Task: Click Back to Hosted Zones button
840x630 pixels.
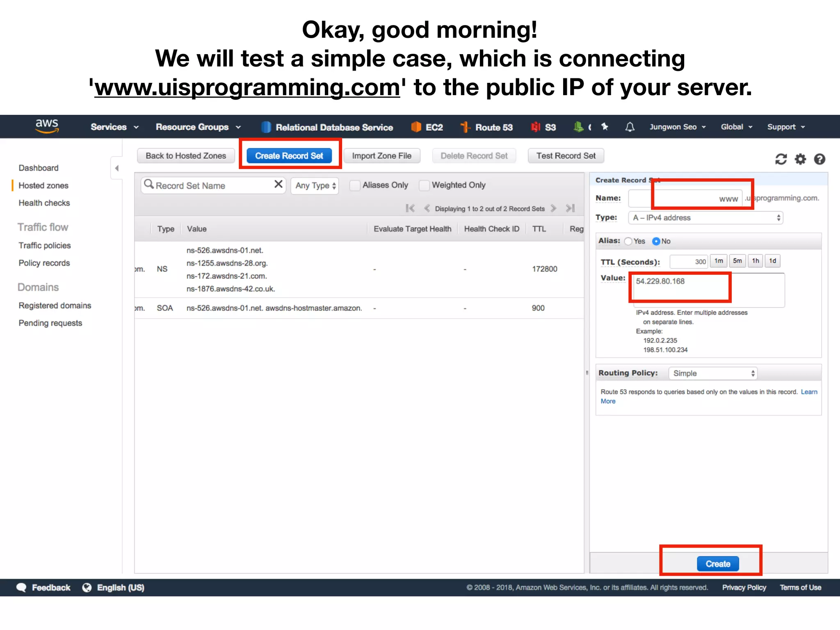Action: [186, 156]
